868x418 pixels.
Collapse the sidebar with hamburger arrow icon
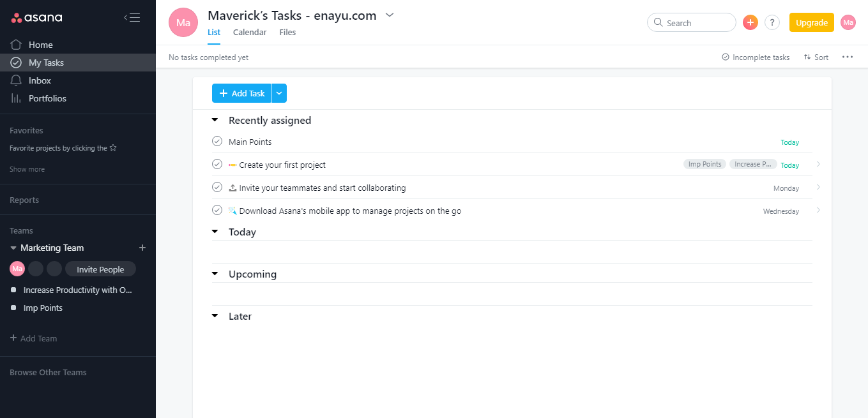132,18
